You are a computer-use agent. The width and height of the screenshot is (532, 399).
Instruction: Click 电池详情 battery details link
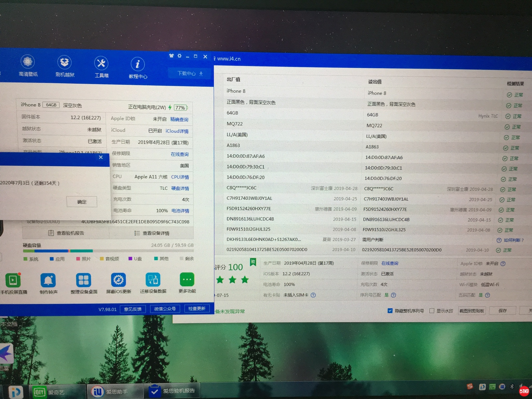click(180, 211)
